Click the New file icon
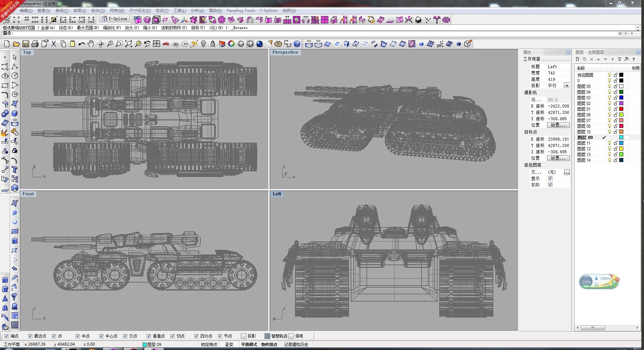Image resolution: width=644 pixels, height=350 pixels. (7, 44)
